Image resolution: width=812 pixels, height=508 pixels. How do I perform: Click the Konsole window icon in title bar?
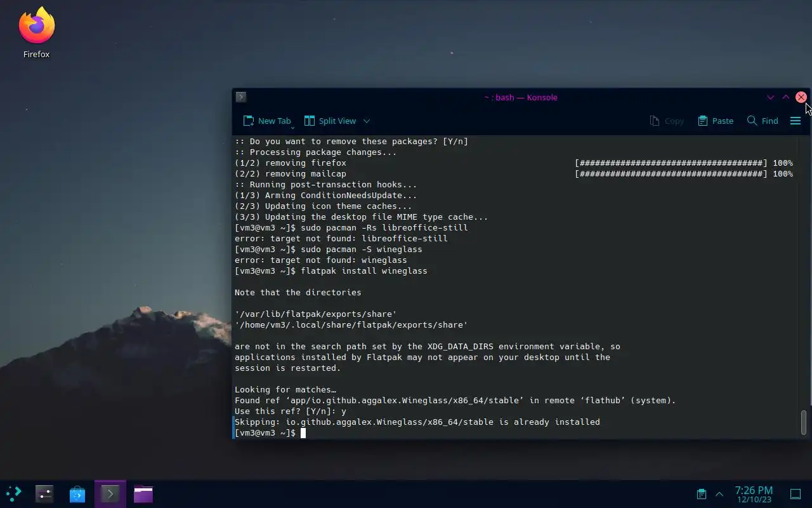(241, 97)
